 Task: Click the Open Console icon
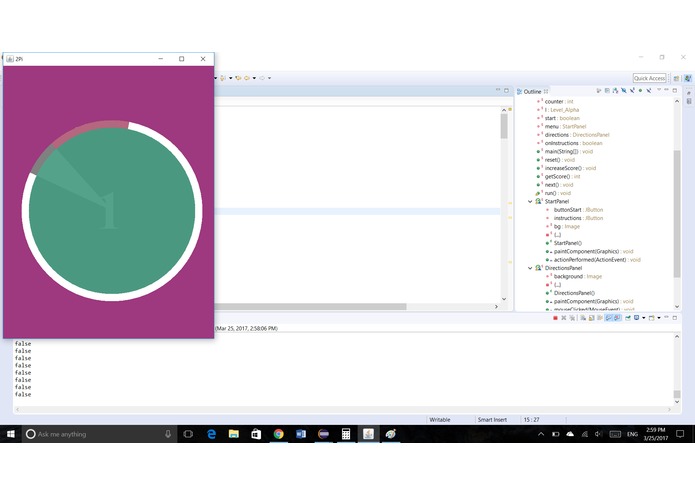652,318
